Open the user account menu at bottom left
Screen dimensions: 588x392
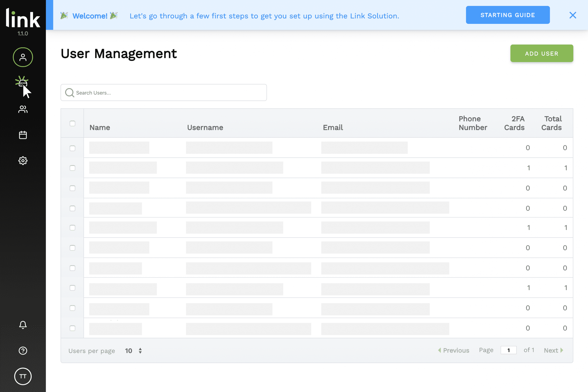(23, 376)
